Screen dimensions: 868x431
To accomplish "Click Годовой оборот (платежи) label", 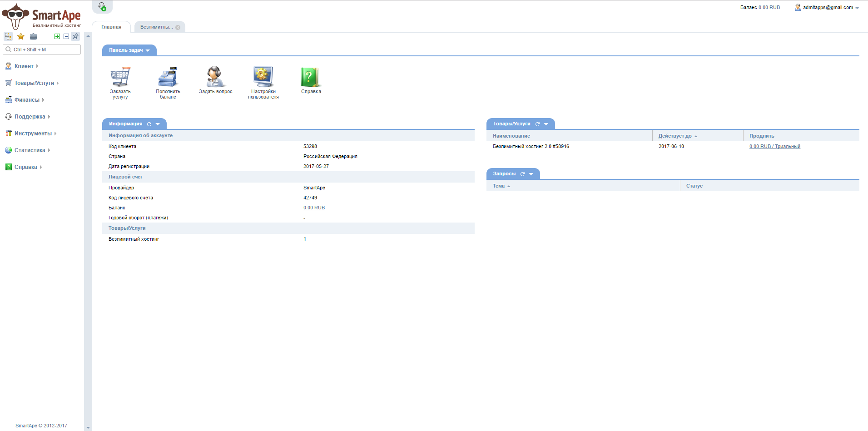I will click(138, 218).
